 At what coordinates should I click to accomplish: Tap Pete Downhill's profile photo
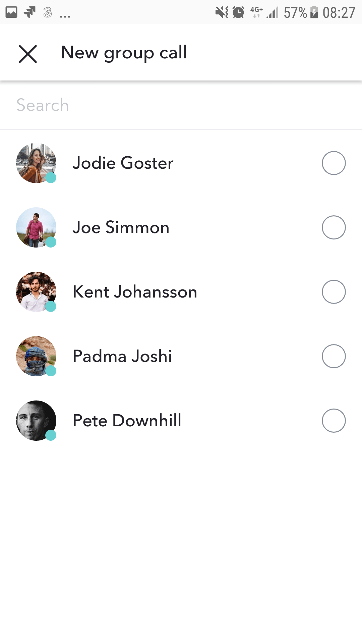(36, 421)
